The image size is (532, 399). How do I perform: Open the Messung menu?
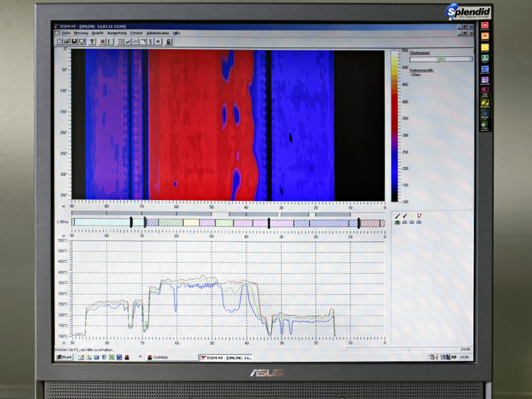click(x=81, y=33)
